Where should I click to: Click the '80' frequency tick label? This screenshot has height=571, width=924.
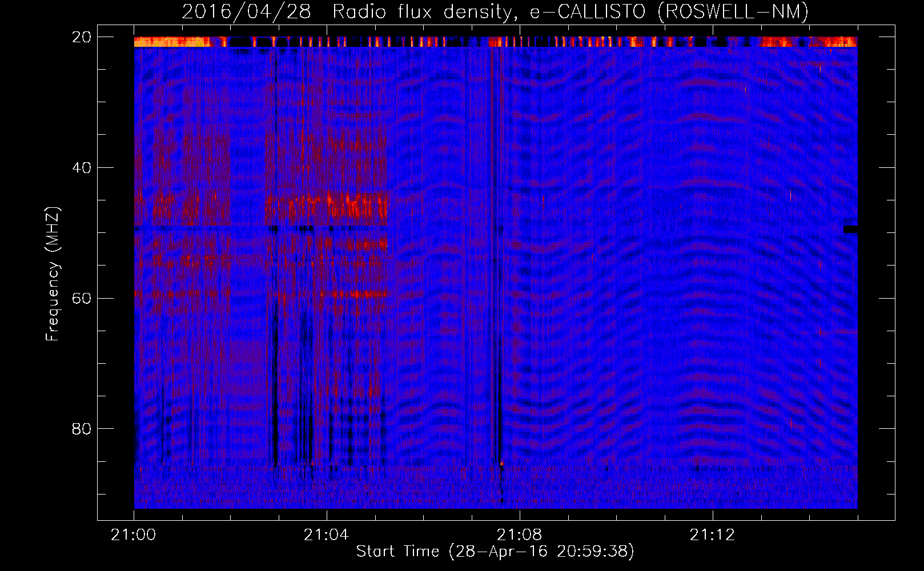click(82, 429)
